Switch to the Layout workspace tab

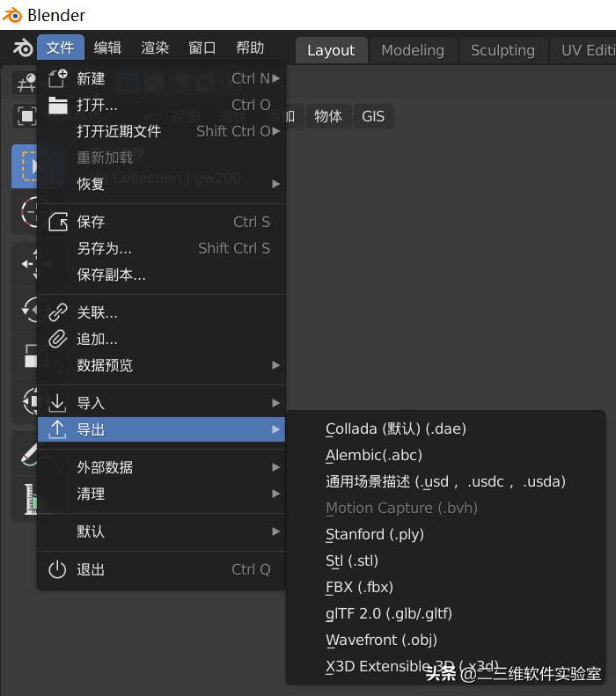[331, 50]
